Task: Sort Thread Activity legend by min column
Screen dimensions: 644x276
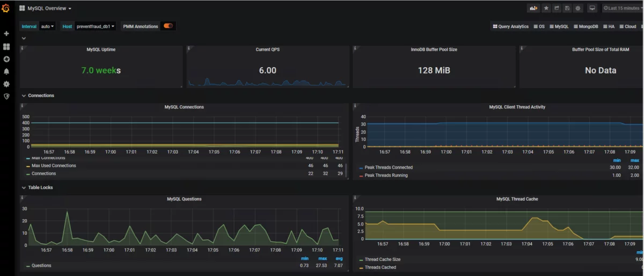Action: [617, 160]
